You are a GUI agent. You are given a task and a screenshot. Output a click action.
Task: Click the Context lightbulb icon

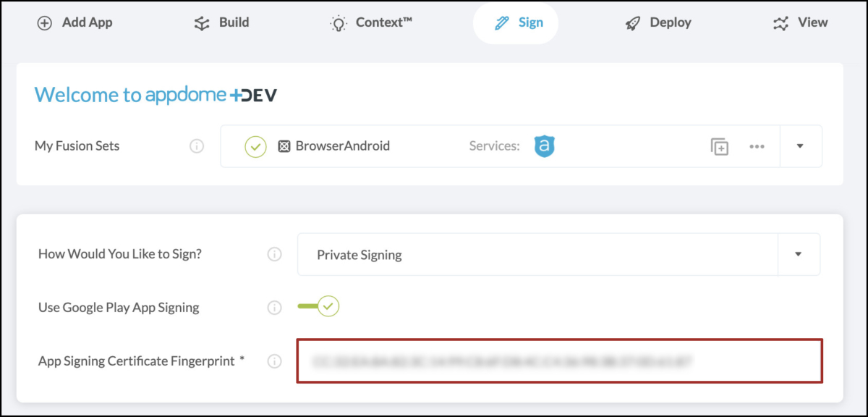coord(337,22)
